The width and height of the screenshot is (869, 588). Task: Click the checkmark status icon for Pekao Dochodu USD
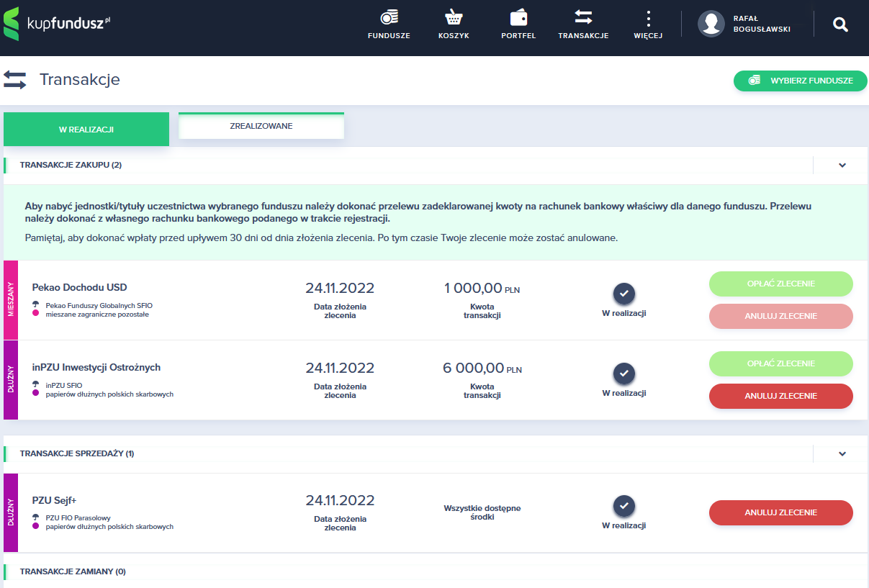click(624, 294)
